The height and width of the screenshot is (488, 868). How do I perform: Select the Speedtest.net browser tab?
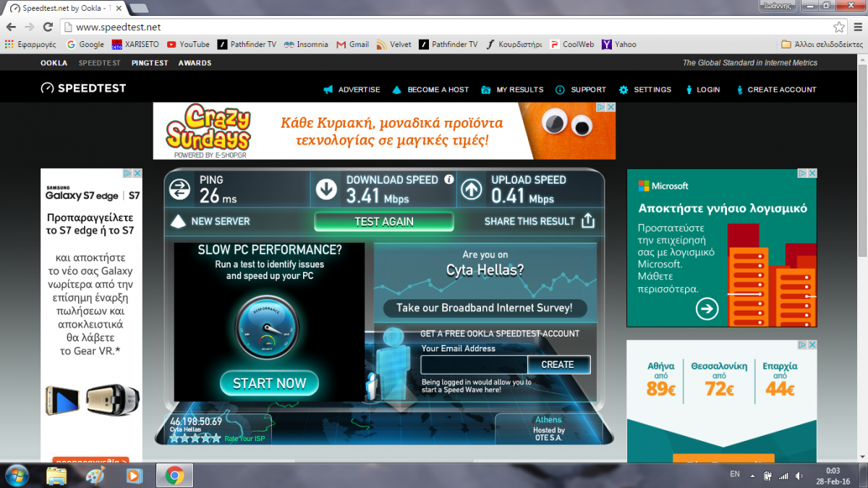click(64, 7)
